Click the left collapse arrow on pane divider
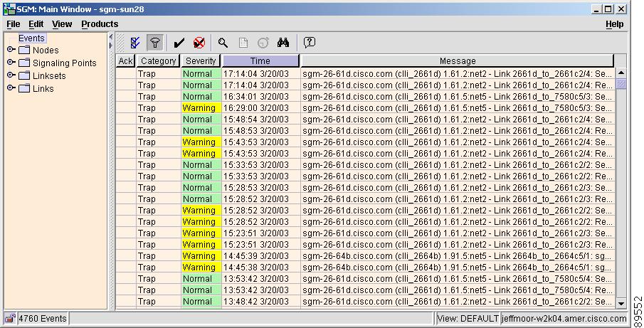This screenshot has width=644, height=328. click(x=110, y=38)
